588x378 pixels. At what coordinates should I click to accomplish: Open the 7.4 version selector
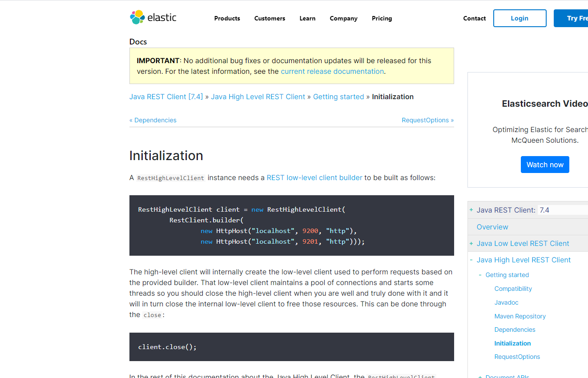pyautogui.click(x=563, y=210)
